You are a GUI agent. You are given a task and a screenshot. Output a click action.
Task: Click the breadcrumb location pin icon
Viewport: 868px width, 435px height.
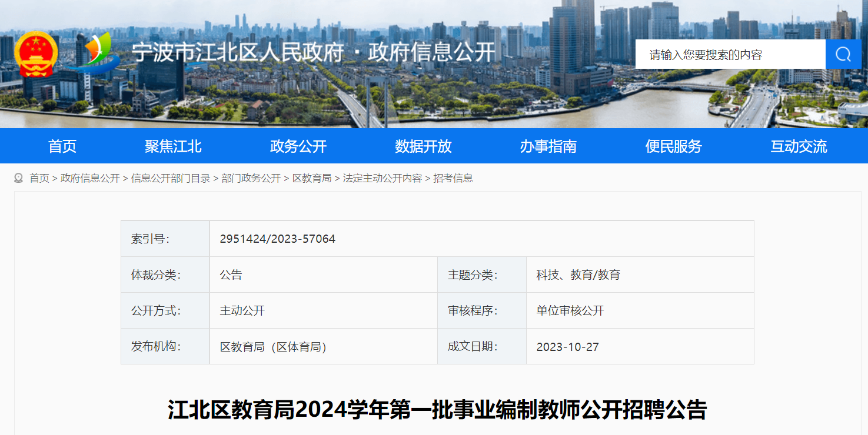click(19, 178)
